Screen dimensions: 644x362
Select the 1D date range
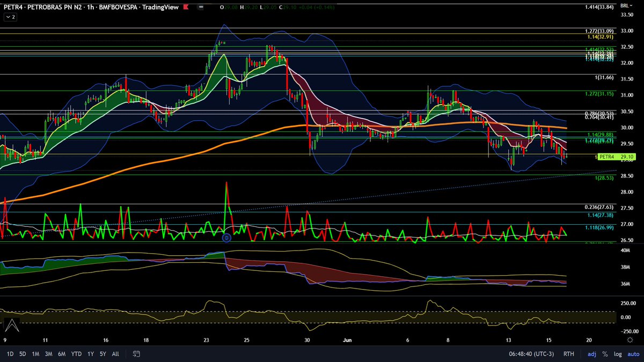tap(10, 354)
